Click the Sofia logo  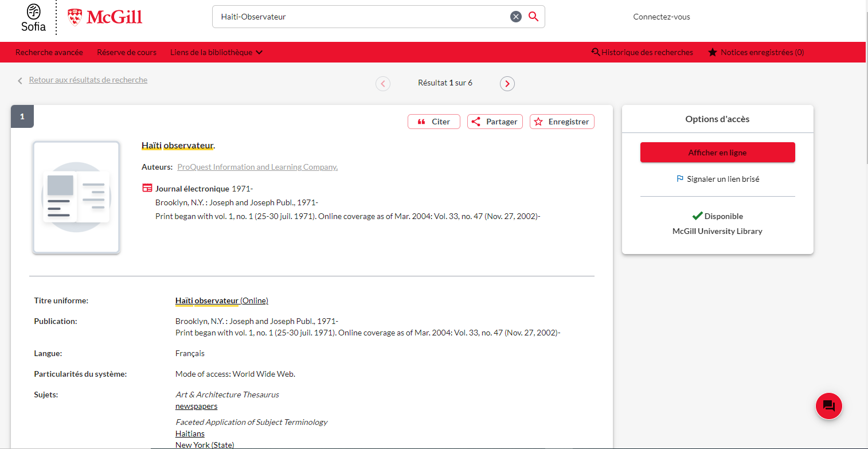tap(34, 17)
